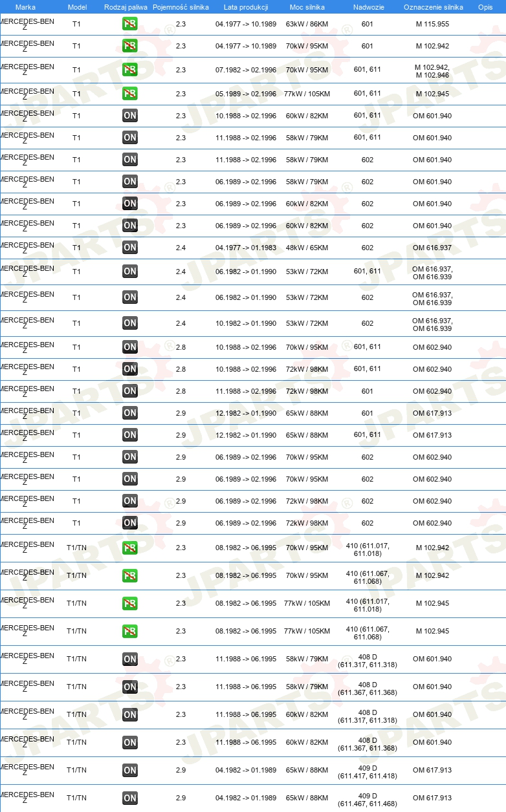Click the Opis column header

(x=485, y=6)
